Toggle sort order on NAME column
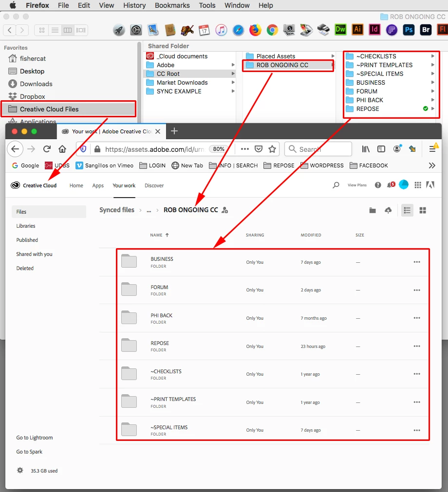 (x=160, y=235)
